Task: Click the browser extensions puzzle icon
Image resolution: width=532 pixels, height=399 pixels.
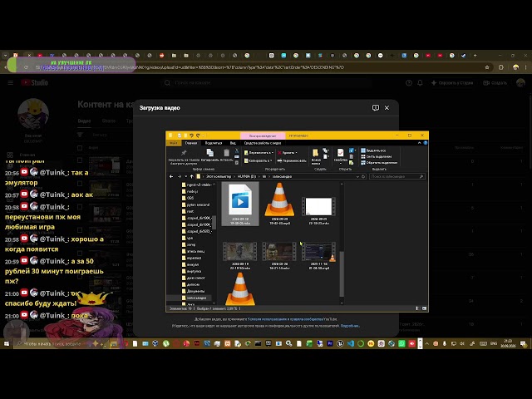Action: (501, 67)
